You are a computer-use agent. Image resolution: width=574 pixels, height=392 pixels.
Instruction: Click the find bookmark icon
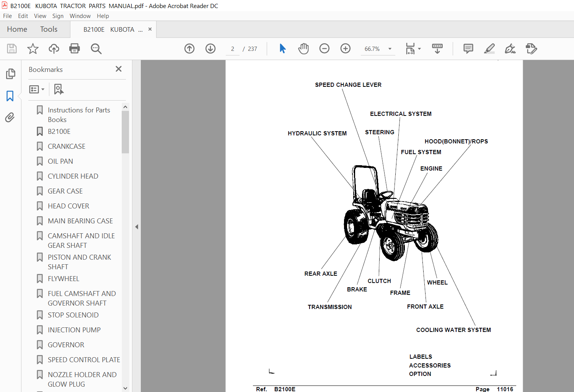click(x=59, y=89)
